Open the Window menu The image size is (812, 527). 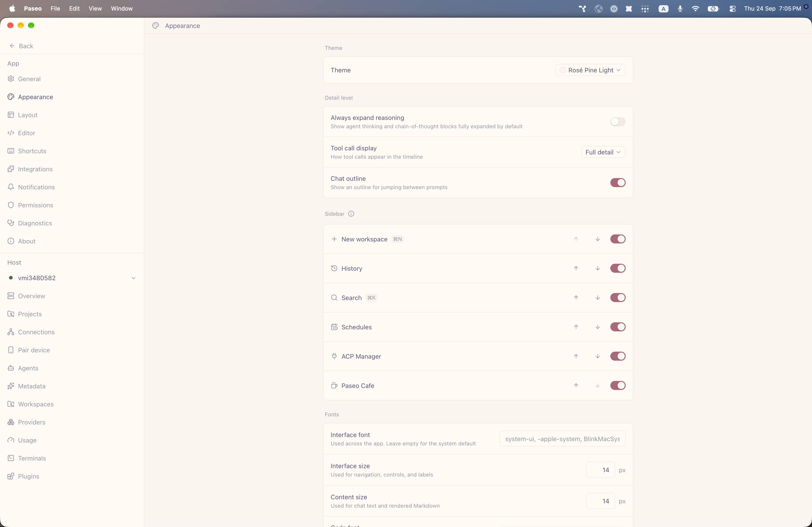click(122, 9)
